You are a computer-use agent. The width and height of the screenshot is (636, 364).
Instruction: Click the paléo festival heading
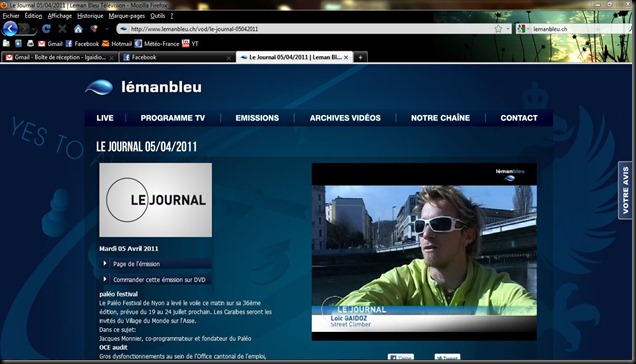(x=118, y=294)
